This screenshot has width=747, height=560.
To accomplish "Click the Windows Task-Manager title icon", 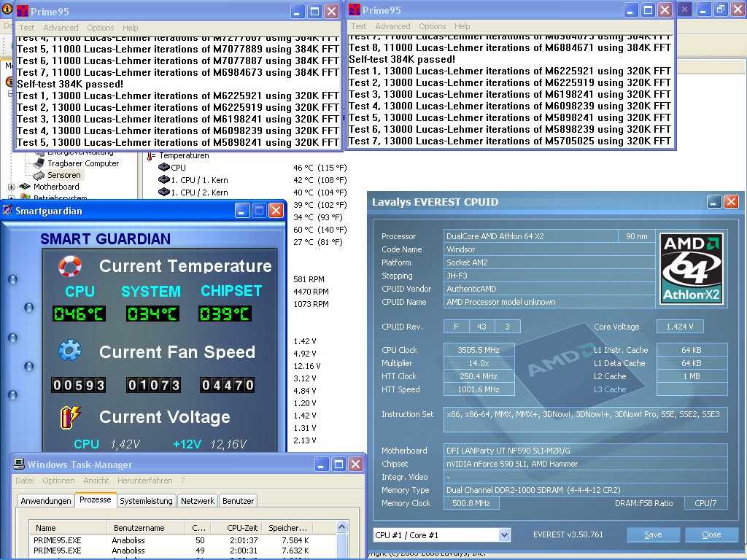I will click(19, 464).
